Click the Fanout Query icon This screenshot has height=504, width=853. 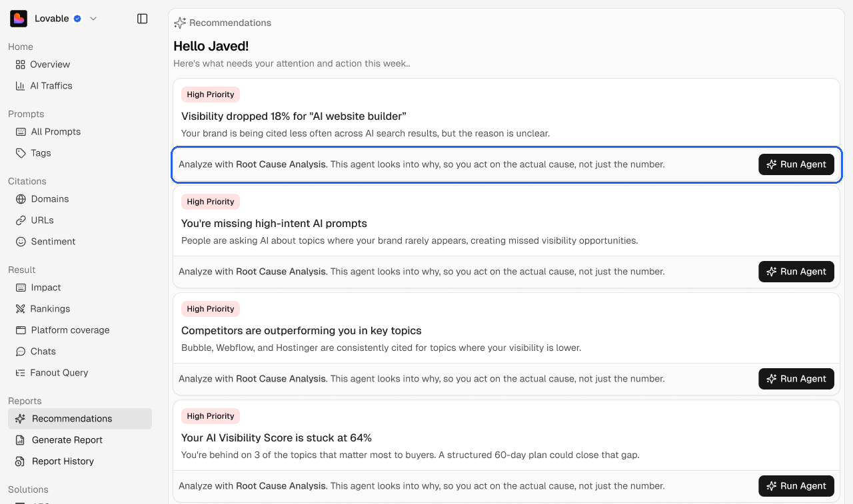tap(20, 373)
